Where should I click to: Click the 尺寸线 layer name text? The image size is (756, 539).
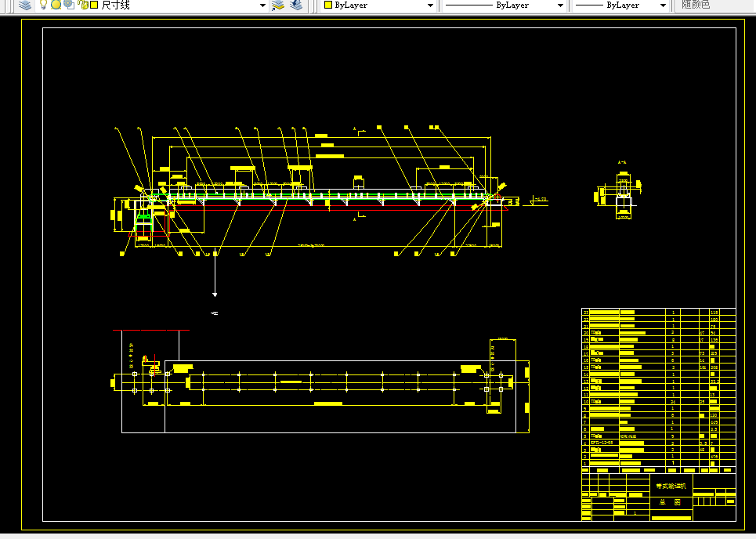tap(115, 5)
